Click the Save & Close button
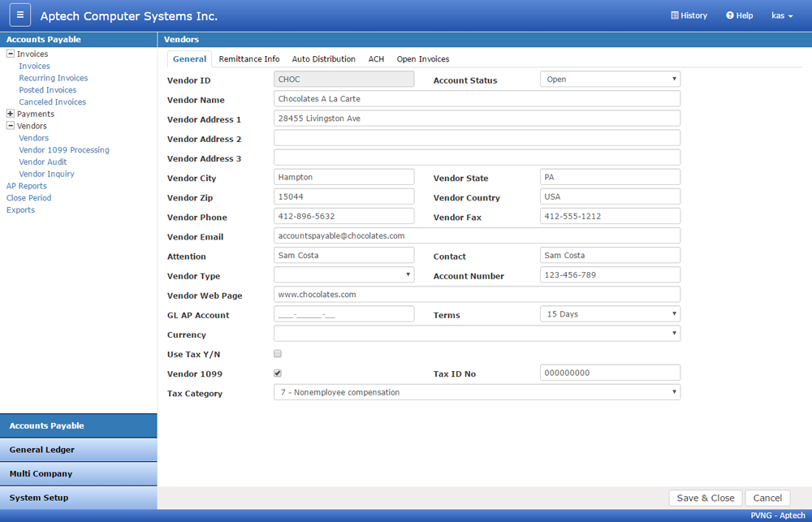The width and height of the screenshot is (812, 522). (706, 498)
